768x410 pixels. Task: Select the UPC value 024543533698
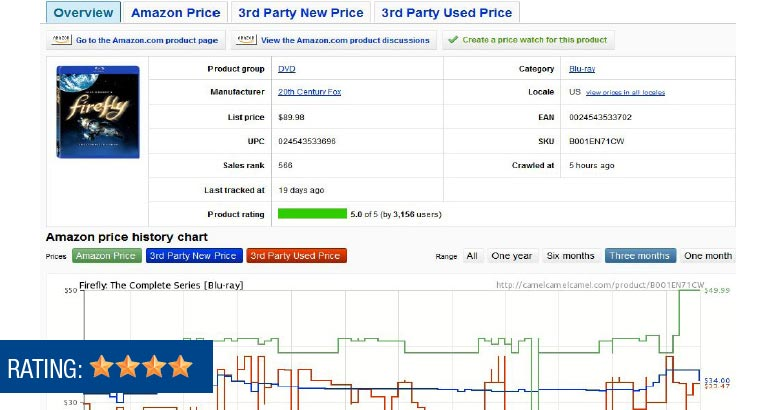(307, 142)
